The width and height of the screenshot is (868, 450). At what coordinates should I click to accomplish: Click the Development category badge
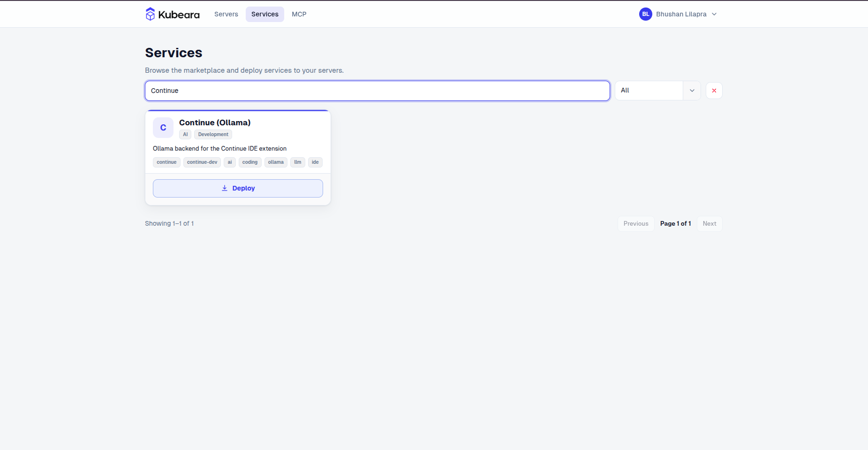213,135
